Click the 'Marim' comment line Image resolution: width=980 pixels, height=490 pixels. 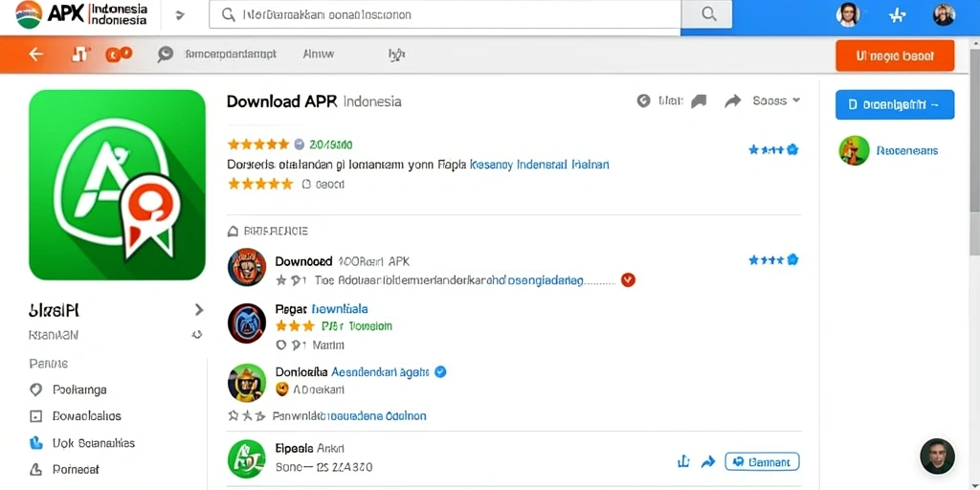tap(310, 345)
